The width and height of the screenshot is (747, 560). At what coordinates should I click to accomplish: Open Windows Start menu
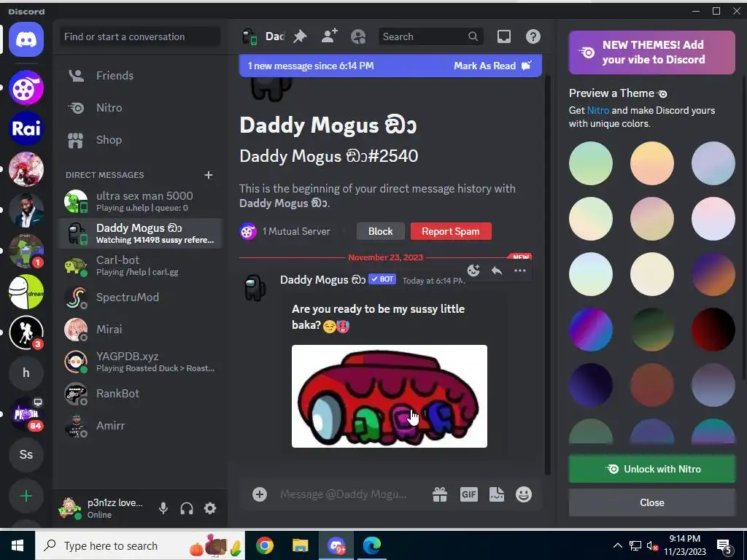(18, 545)
